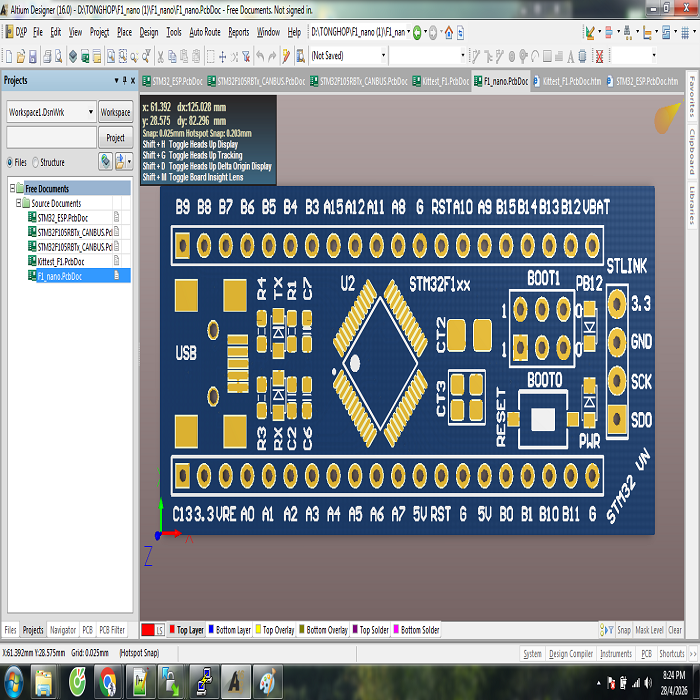Screen dimensions: 700x700
Task: Click the Cross Probe pencil icon
Action: coord(286,56)
